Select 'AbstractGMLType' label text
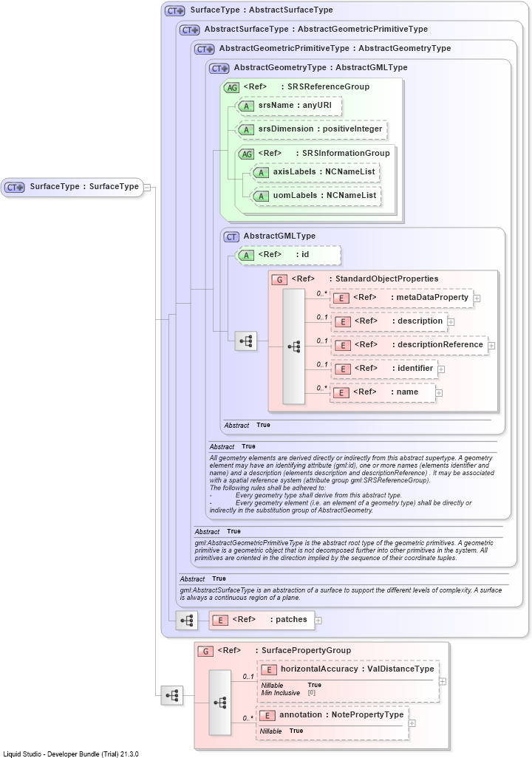This screenshot has height=758, width=532. [x=279, y=236]
